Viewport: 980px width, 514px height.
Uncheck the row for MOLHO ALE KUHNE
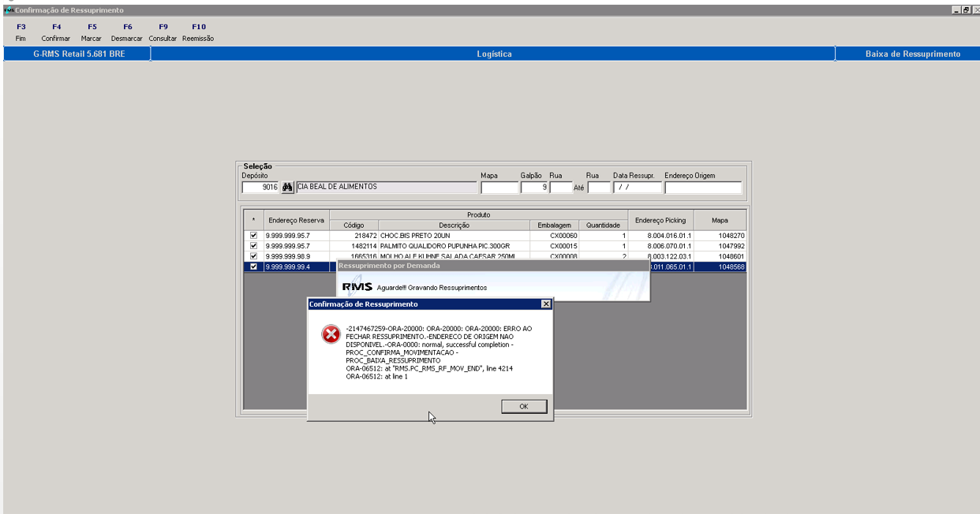(253, 256)
